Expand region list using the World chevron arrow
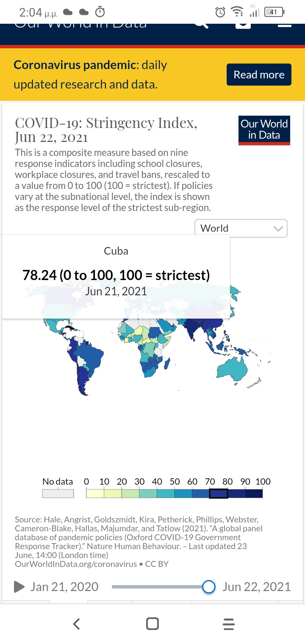Image resolution: width=305 pixels, height=644 pixels. [x=278, y=229]
